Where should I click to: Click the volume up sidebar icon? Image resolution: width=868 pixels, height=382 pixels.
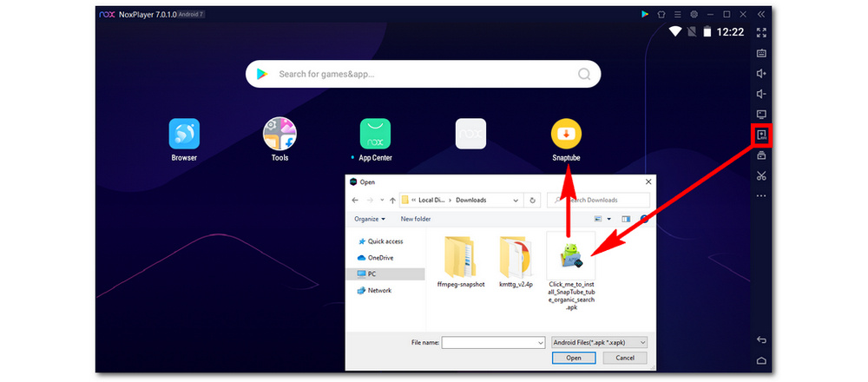[x=761, y=74]
